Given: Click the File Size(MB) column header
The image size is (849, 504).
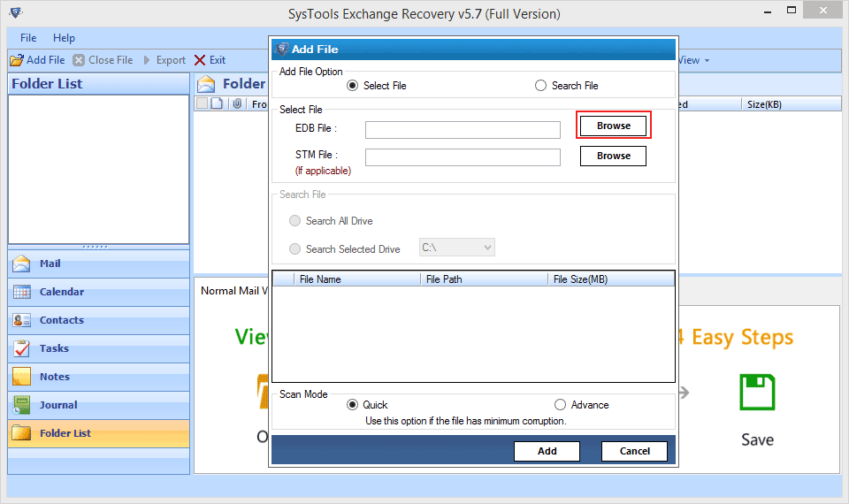Looking at the screenshot, I should (611, 279).
